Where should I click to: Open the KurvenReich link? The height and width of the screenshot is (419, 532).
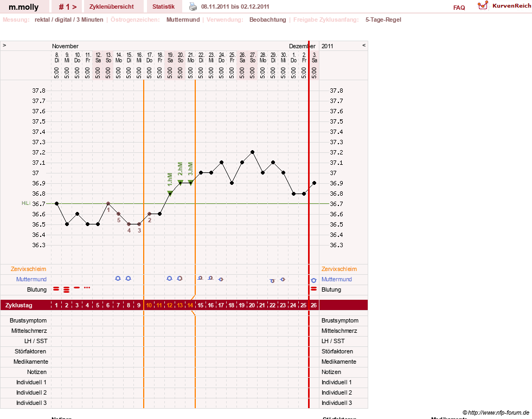(x=511, y=6)
